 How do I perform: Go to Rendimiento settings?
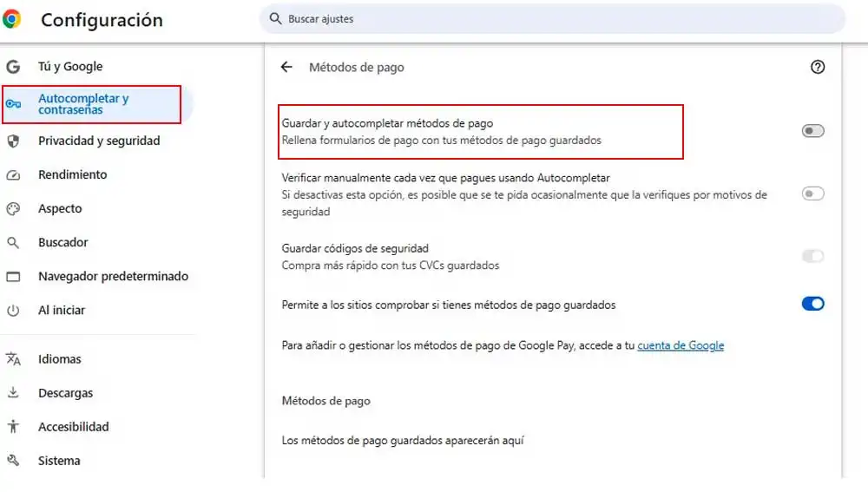pyautogui.click(x=73, y=175)
